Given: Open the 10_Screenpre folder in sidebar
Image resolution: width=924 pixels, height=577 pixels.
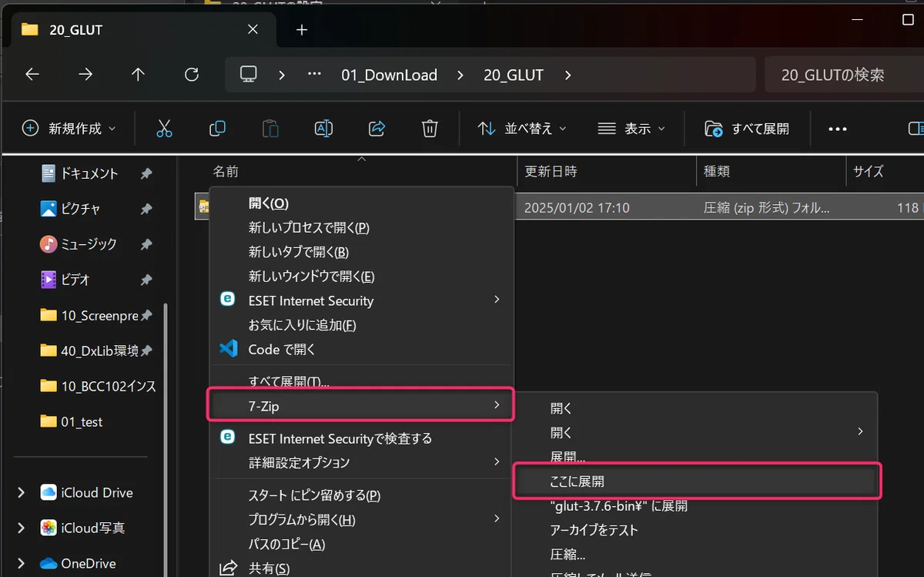Looking at the screenshot, I should [x=99, y=315].
